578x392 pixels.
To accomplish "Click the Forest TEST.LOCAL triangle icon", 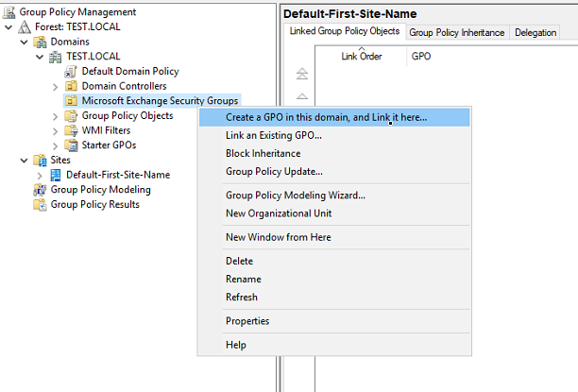I will coord(25,26).
